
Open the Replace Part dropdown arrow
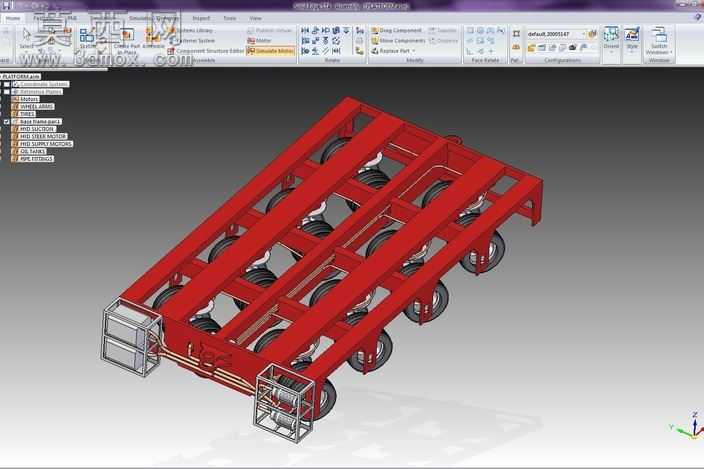[414, 51]
